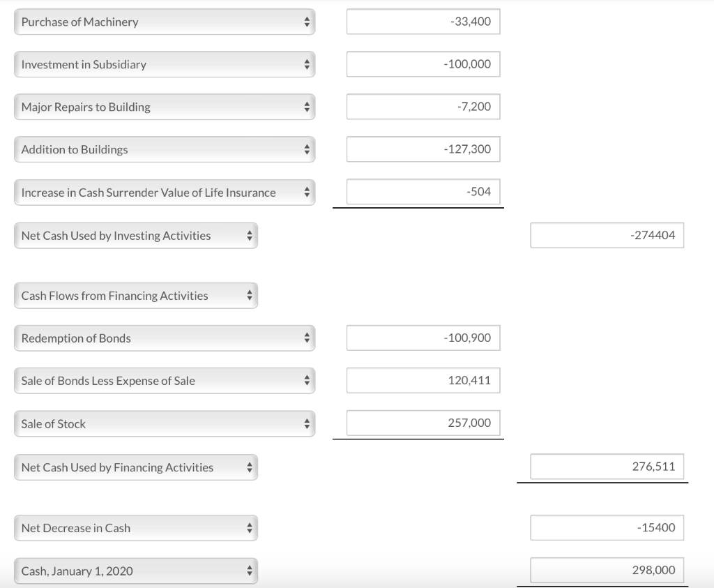Screen dimensions: 714x588
Task: Click the 257,000 Sale of Stock amount
Action: coord(423,423)
